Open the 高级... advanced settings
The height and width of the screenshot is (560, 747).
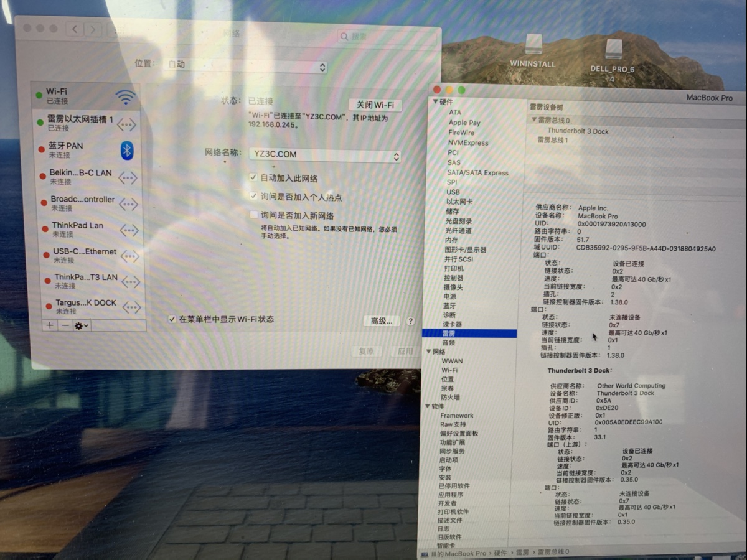(x=381, y=321)
